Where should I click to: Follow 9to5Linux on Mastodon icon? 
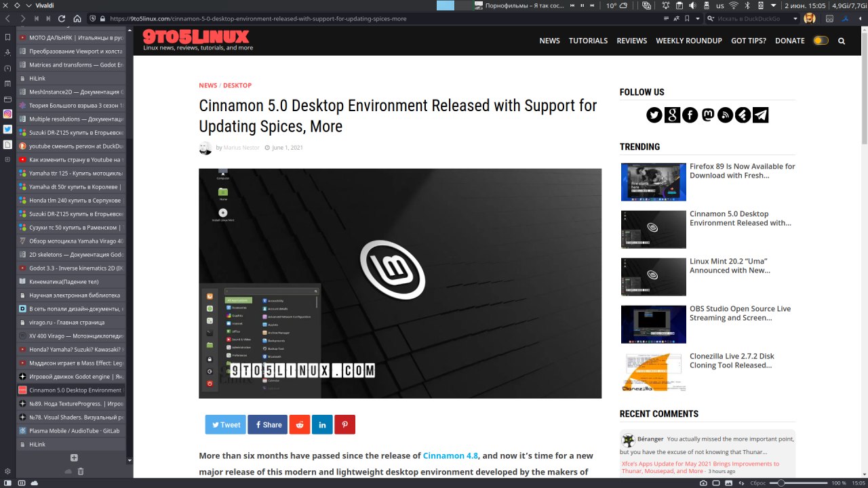click(x=707, y=115)
